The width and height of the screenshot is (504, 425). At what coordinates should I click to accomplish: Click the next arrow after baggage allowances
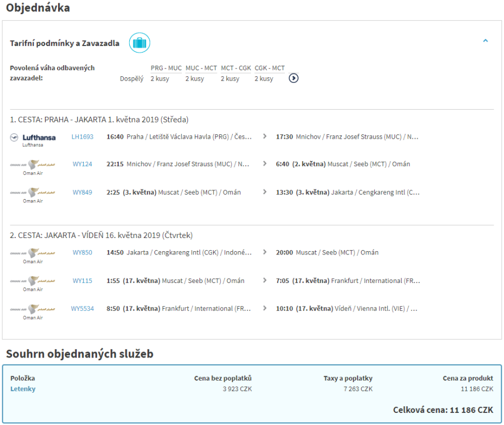click(294, 78)
